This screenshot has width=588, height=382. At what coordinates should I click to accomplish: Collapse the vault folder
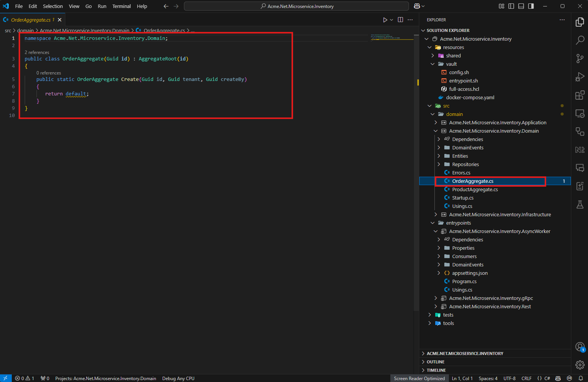pos(433,64)
